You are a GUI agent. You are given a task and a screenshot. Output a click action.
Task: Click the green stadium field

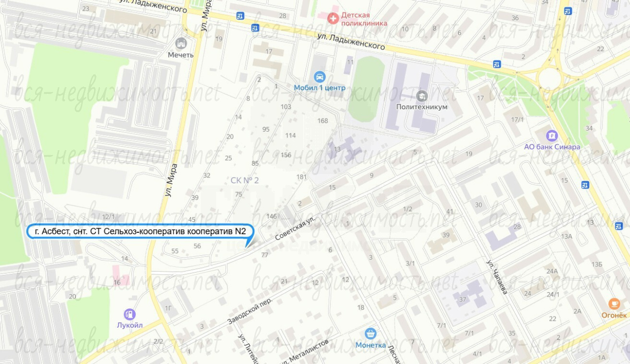coord(366,89)
